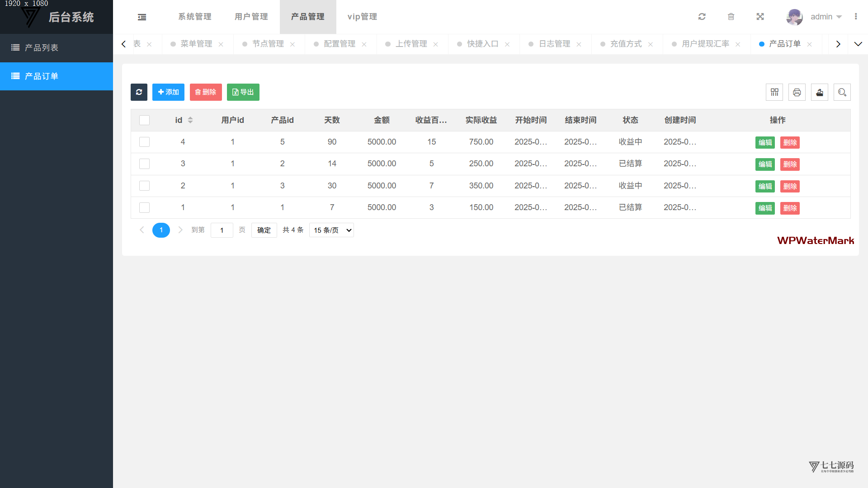Image resolution: width=868 pixels, height=488 pixels.
Task: Check the row checkbox for order id 1
Action: 144,207
